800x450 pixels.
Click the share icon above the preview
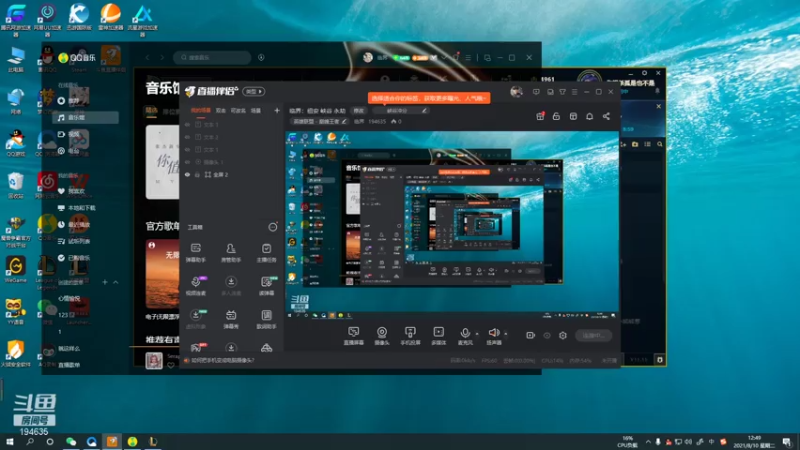click(606, 116)
